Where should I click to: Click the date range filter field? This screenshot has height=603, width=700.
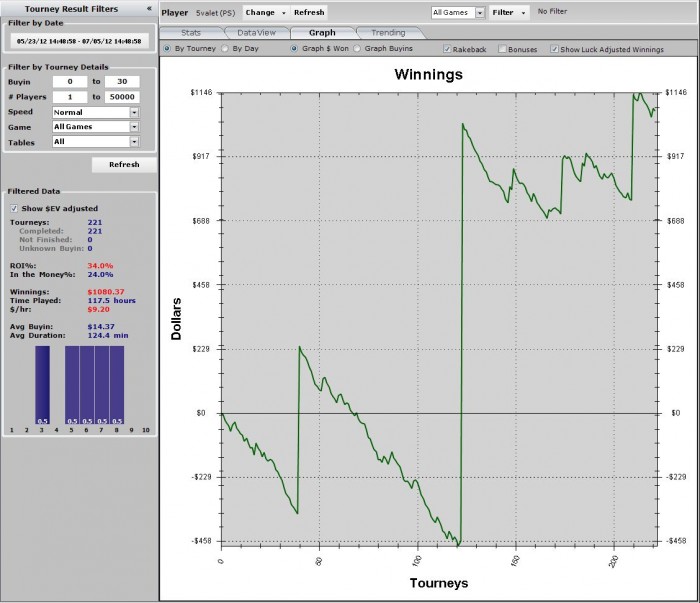79,41
